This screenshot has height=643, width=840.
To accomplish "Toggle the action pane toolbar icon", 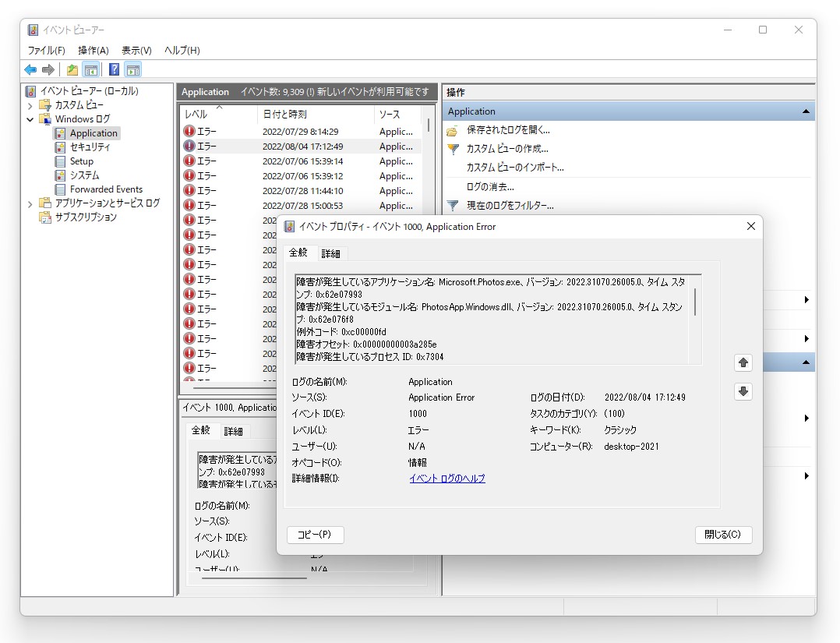I will (x=133, y=69).
